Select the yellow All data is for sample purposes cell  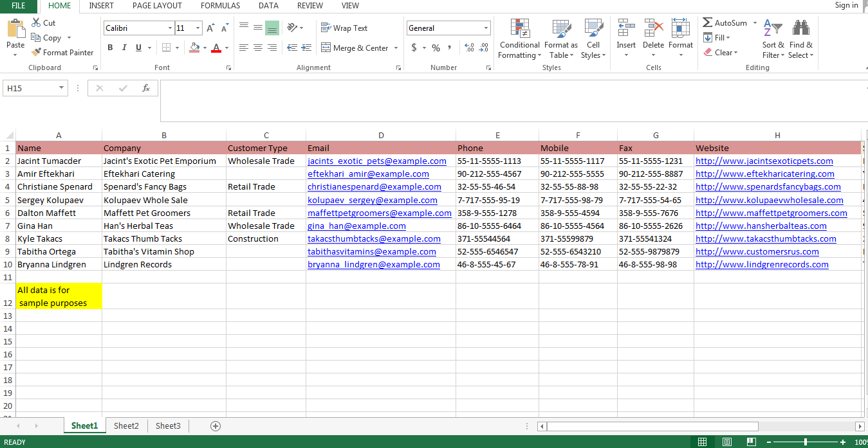[59, 296]
